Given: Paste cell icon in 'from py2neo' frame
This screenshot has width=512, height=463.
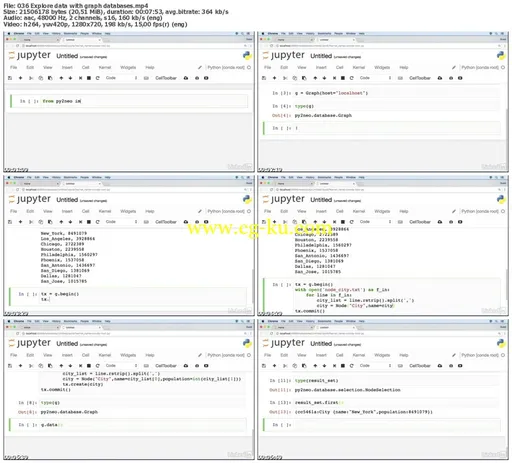Looking at the screenshot, I should [x=50, y=78].
